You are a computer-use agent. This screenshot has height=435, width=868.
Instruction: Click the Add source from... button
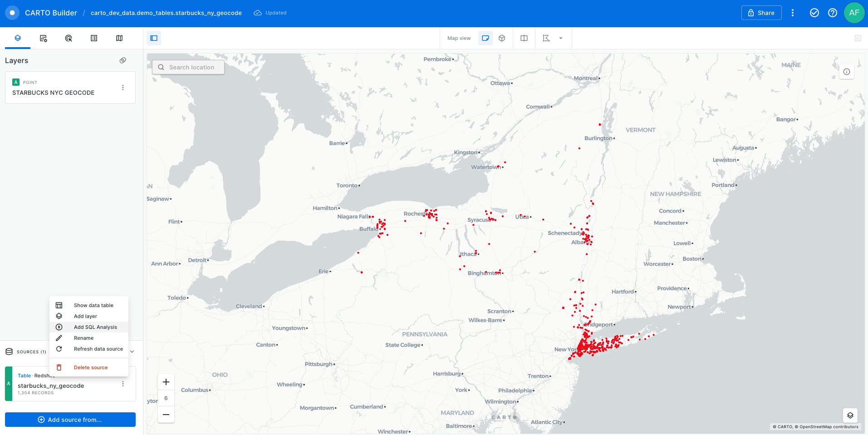pyautogui.click(x=70, y=420)
